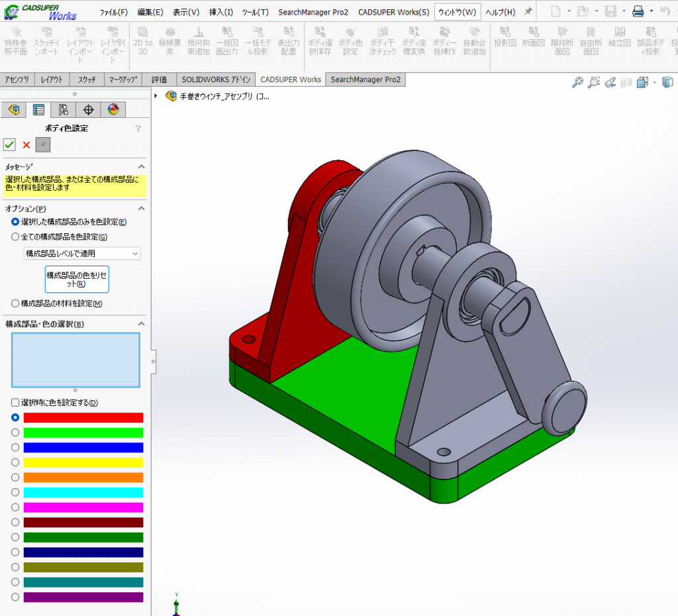678x616 pixels.
Task: Click the component selection list box
Action: click(x=75, y=360)
